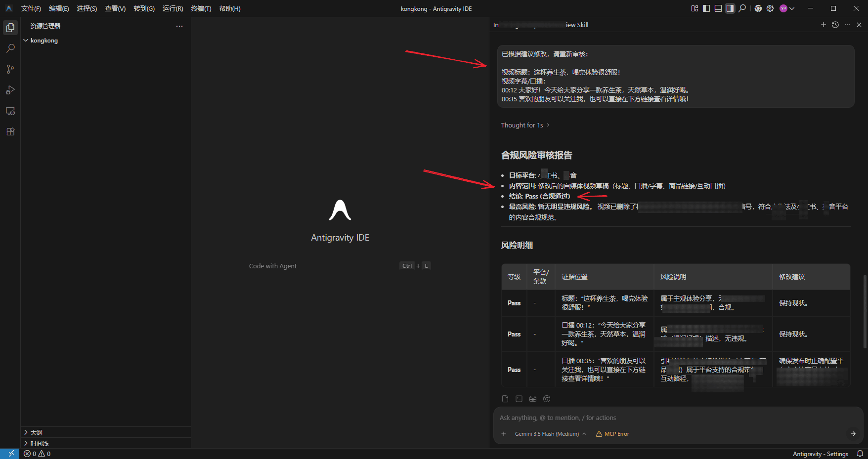This screenshot has height=459, width=868.
Task: Open the Chrome browser icon in the title bar
Action: coord(758,8)
